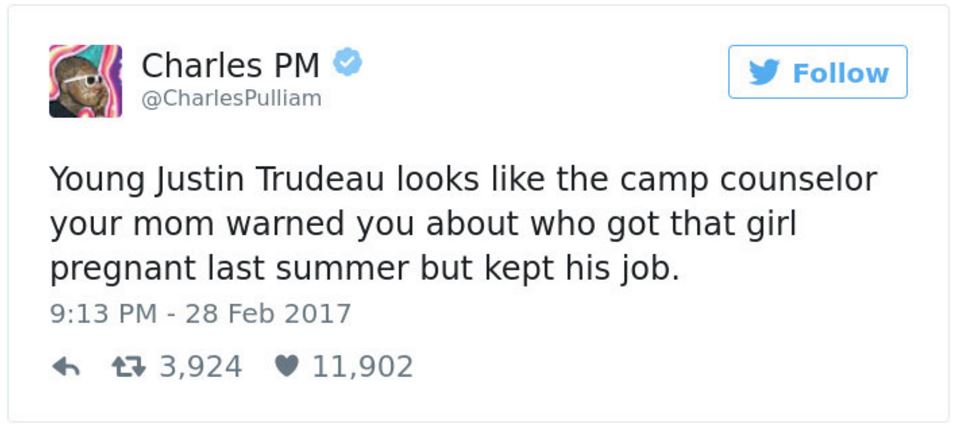Click the Twitter bird icon in Follow button
The width and height of the screenshot is (954, 426).
pyautogui.click(x=764, y=73)
